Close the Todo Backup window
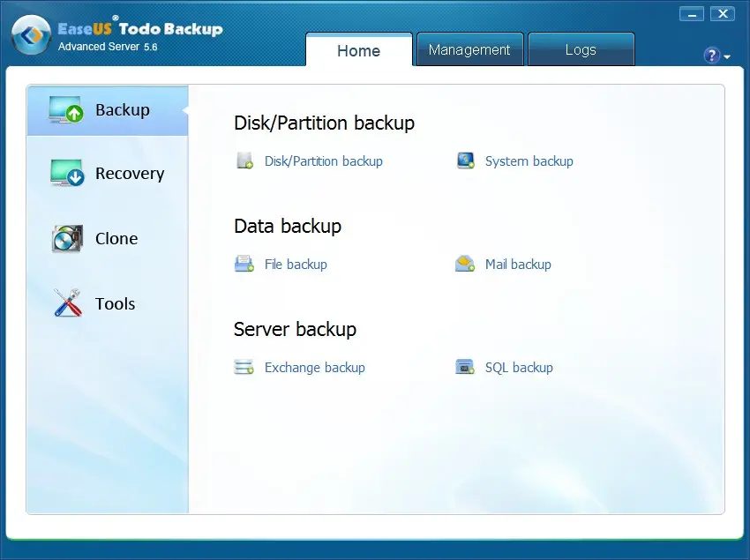The width and height of the screenshot is (750, 560). pos(723,14)
